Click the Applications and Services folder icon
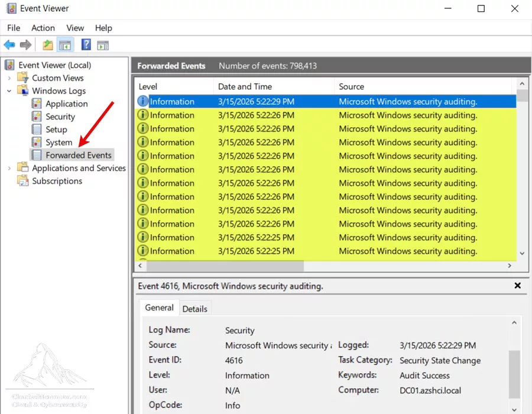This screenshot has height=414, width=532. pos(23,167)
